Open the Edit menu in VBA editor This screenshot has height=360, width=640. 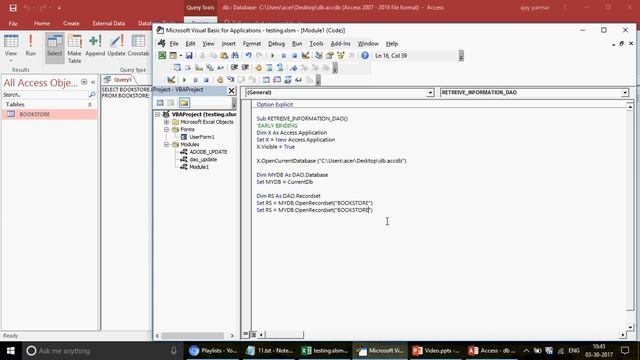click(190, 43)
